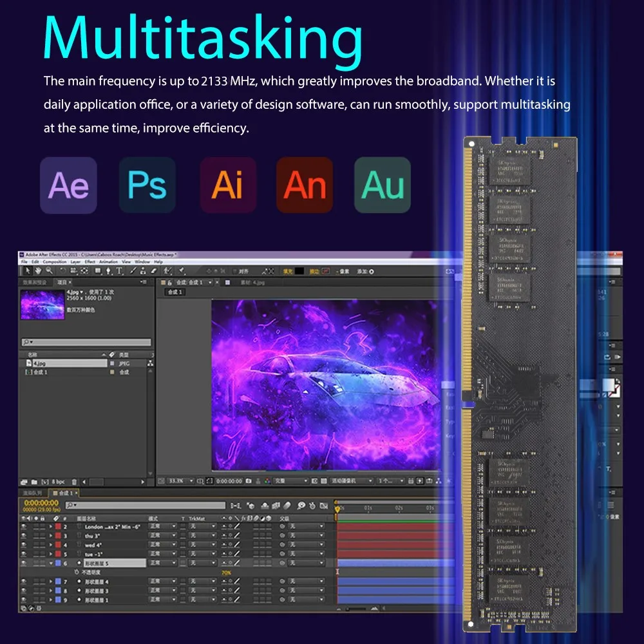The height and width of the screenshot is (644, 644).
Task: Expand layer 3 thu 3" properties triangle
Action: click(x=51, y=536)
